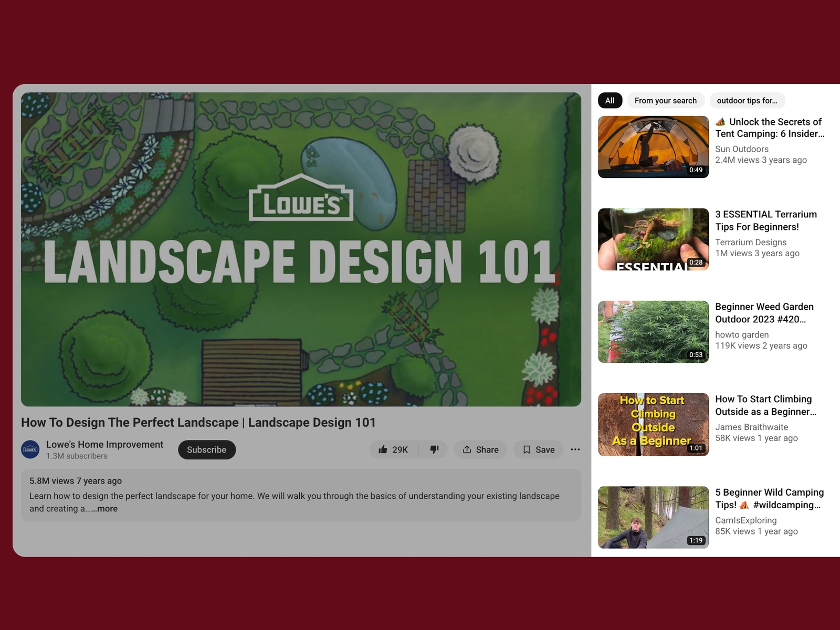
Task: Click title 5 Beginner Wild Camping Tips
Action: [769, 498]
